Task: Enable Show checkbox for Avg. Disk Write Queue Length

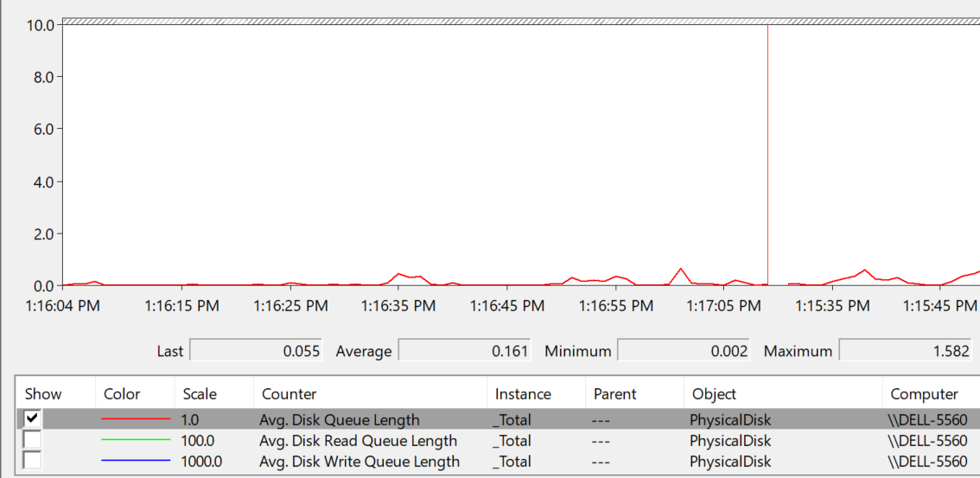Action: (x=32, y=461)
